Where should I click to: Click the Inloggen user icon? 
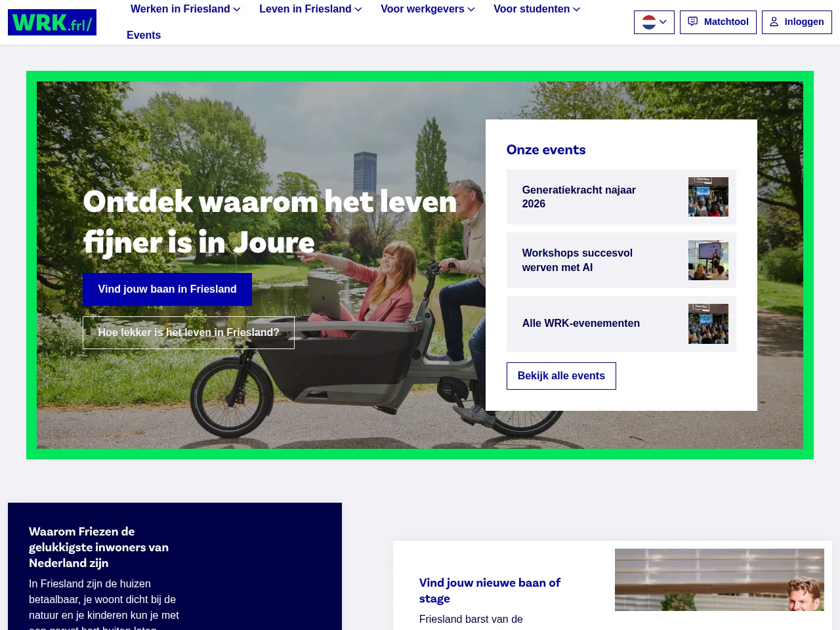click(x=774, y=22)
